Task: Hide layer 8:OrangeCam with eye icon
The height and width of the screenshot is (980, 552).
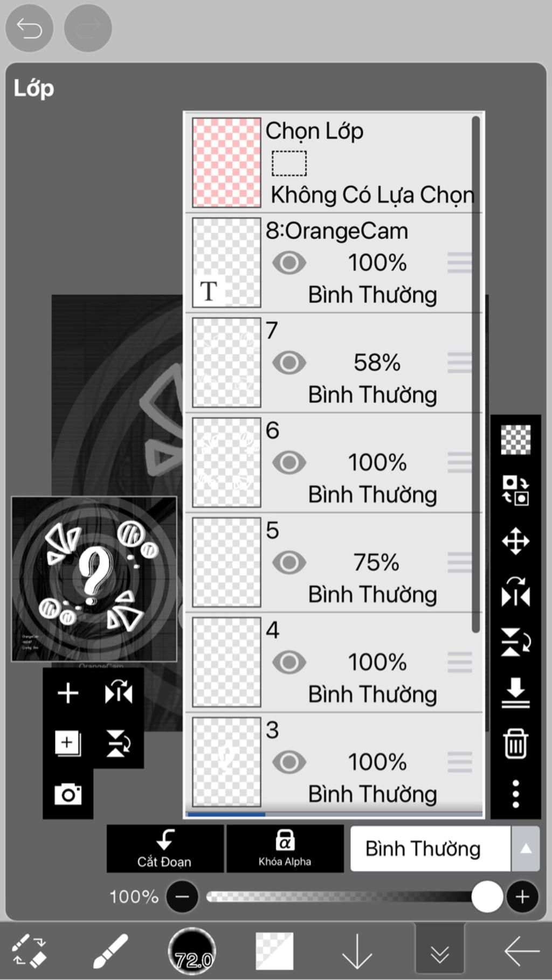Action: 289,263
